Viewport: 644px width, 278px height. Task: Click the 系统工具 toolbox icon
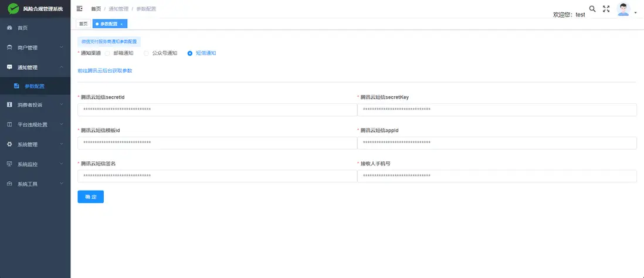click(x=9, y=184)
